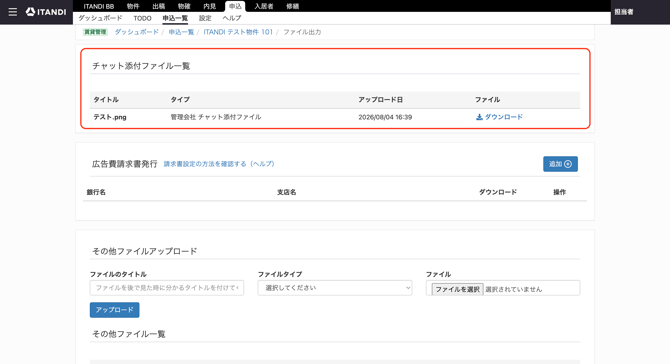Click the ファイルを選択 button

click(x=457, y=290)
